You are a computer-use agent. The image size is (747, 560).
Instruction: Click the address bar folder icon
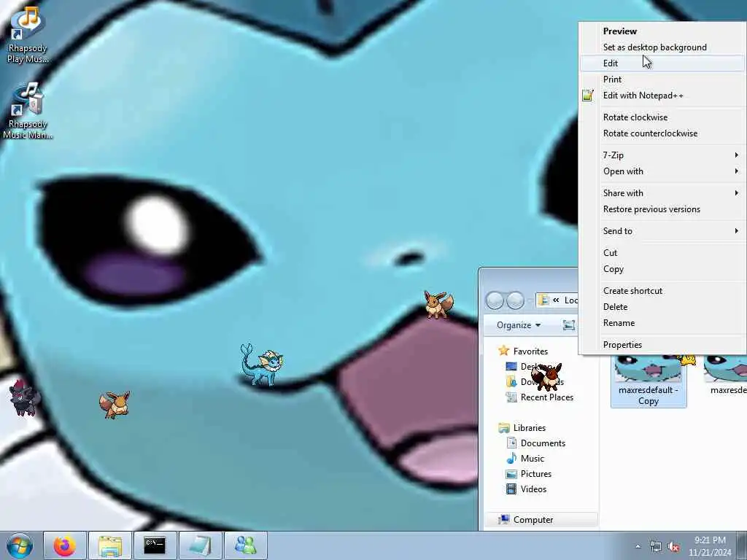(x=543, y=300)
